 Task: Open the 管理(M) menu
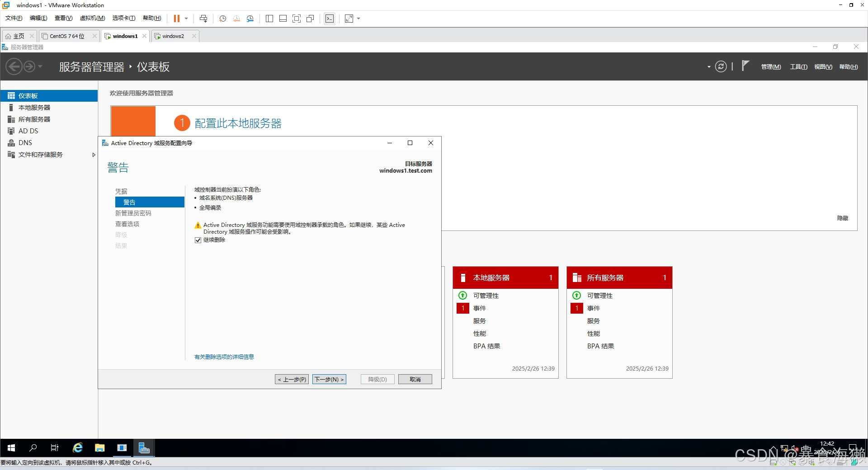[771, 67]
